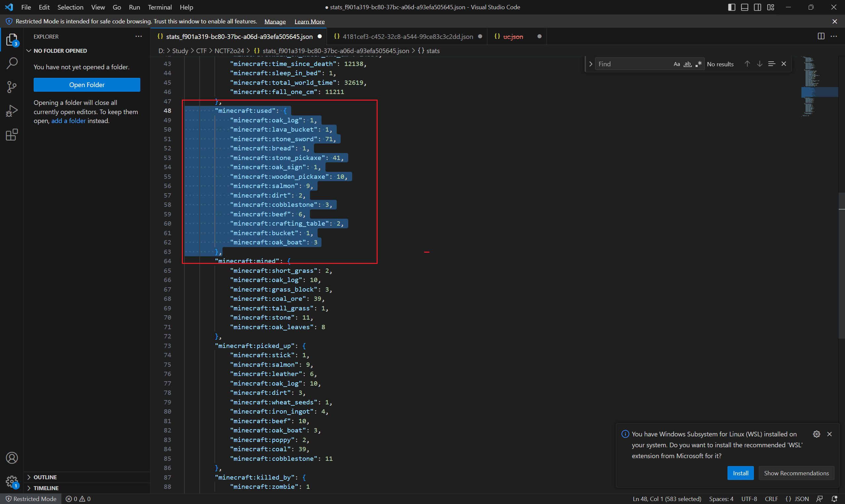Click the NCTF2o24 breadcrumb
Viewport: 845px width, 504px height.
(229, 50)
